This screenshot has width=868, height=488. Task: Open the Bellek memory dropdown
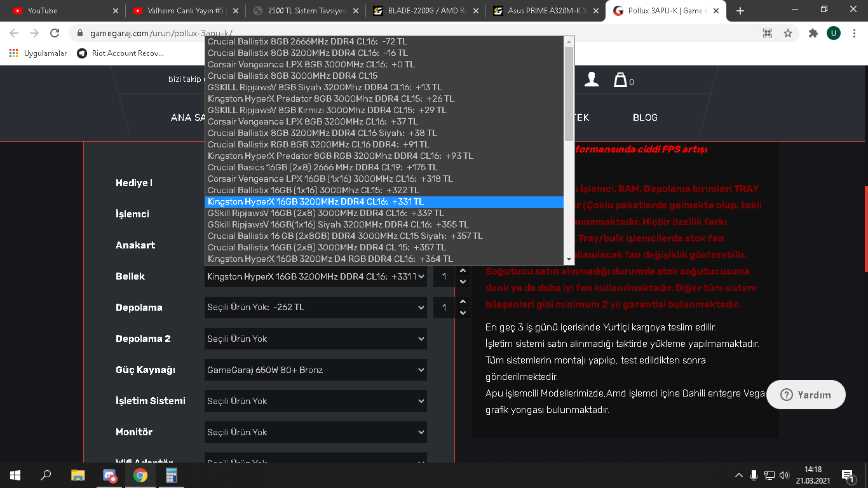coord(316,276)
